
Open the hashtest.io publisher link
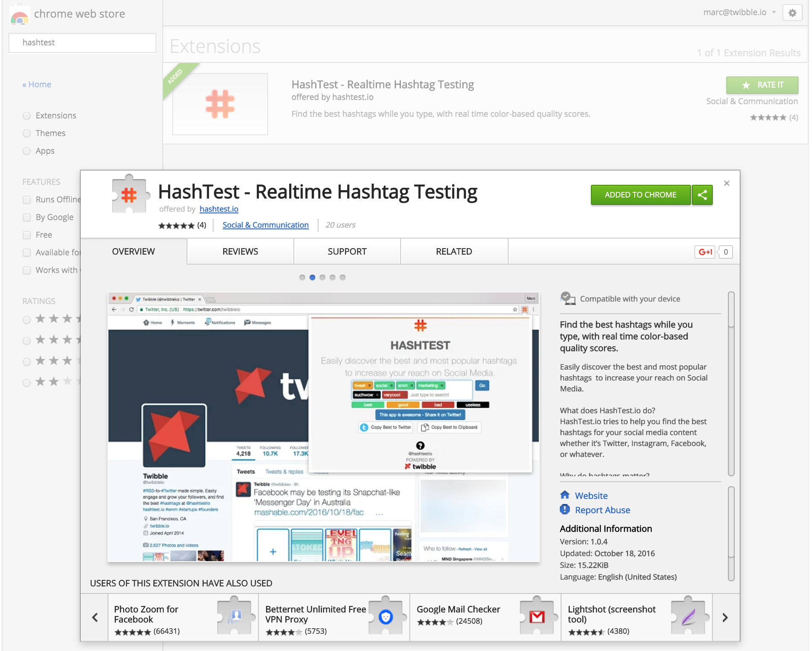point(219,209)
